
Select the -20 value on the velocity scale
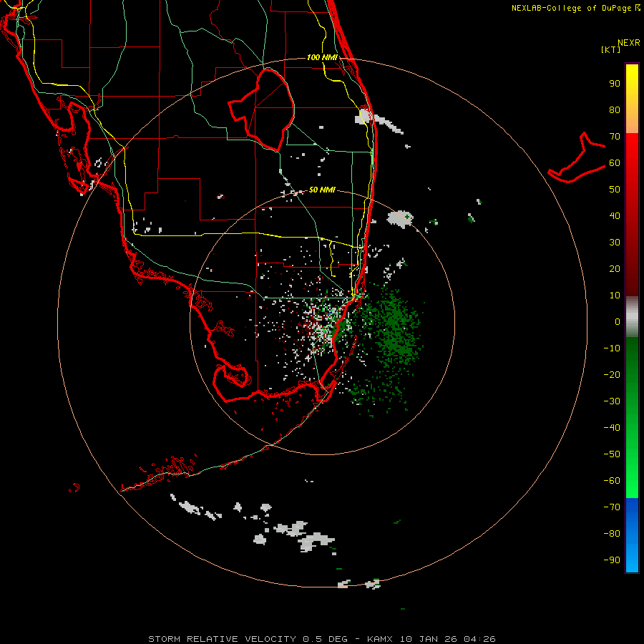pos(612,375)
